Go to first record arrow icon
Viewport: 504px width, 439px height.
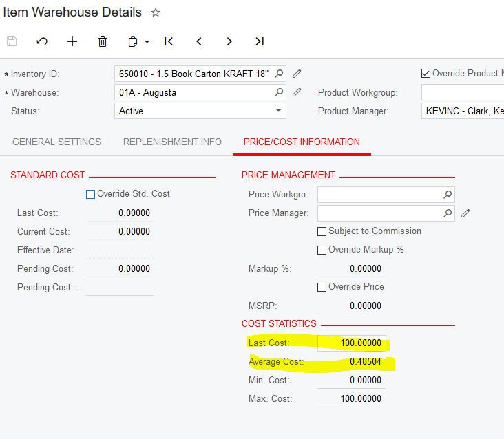click(x=169, y=41)
